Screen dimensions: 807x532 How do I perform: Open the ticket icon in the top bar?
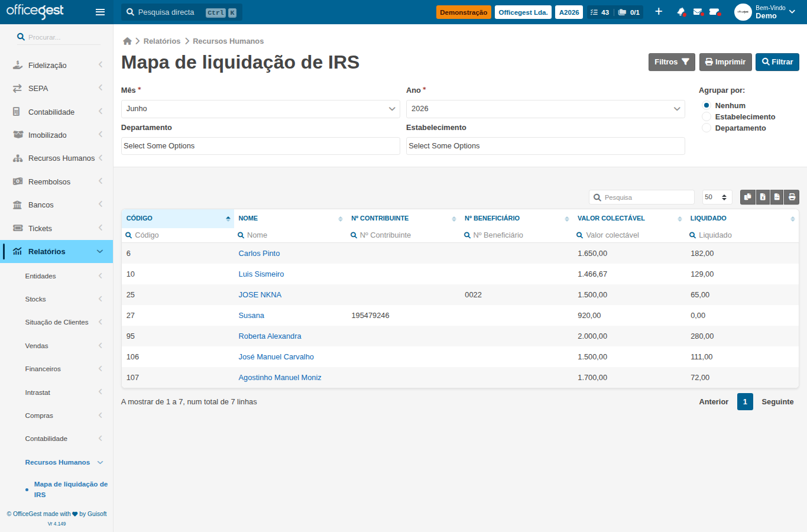tap(714, 12)
